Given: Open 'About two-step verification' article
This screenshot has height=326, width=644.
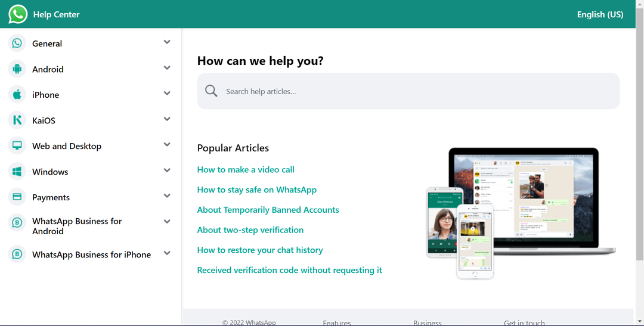Looking at the screenshot, I should coord(250,230).
